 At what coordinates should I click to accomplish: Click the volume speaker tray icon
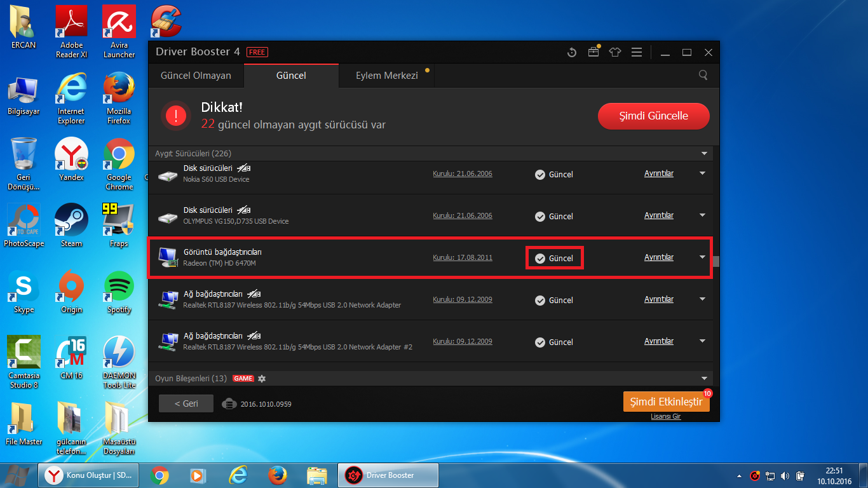click(785, 475)
